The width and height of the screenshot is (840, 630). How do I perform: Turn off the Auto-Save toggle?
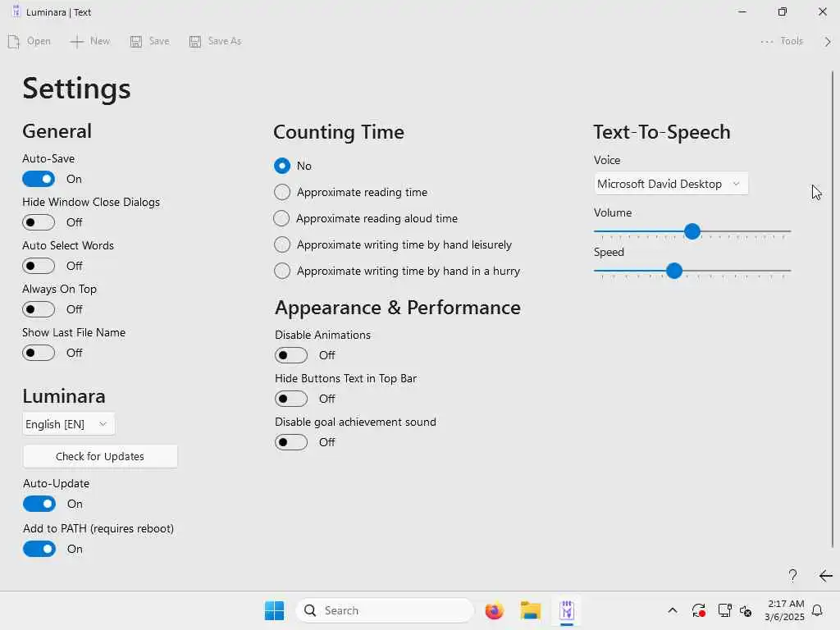tap(39, 179)
